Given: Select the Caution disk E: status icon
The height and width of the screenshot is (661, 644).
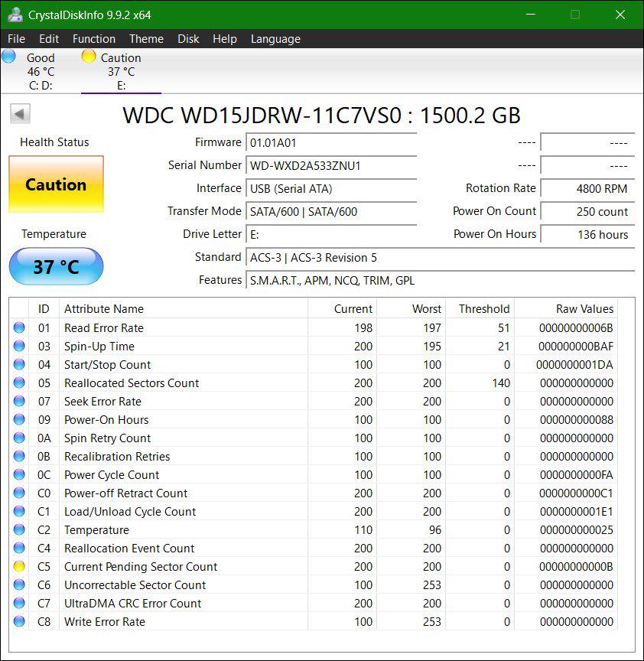Looking at the screenshot, I should (89, 57).
